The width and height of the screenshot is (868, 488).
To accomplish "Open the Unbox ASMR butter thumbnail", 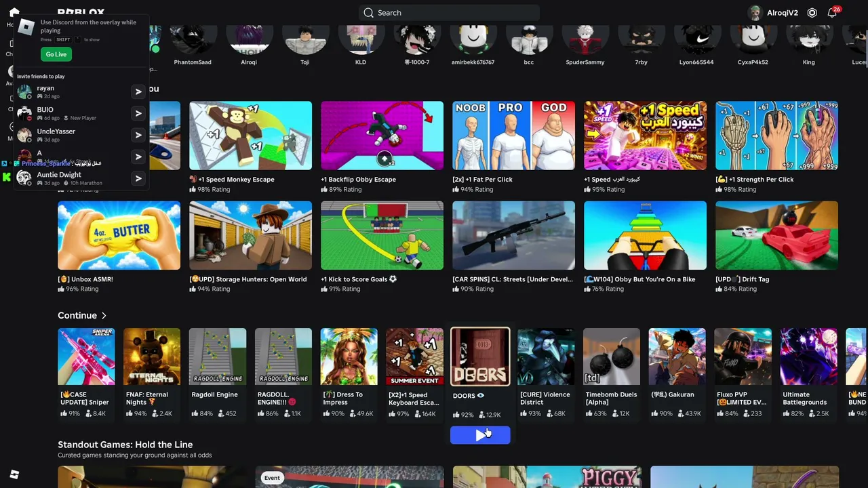I will [x=119, y=235].
